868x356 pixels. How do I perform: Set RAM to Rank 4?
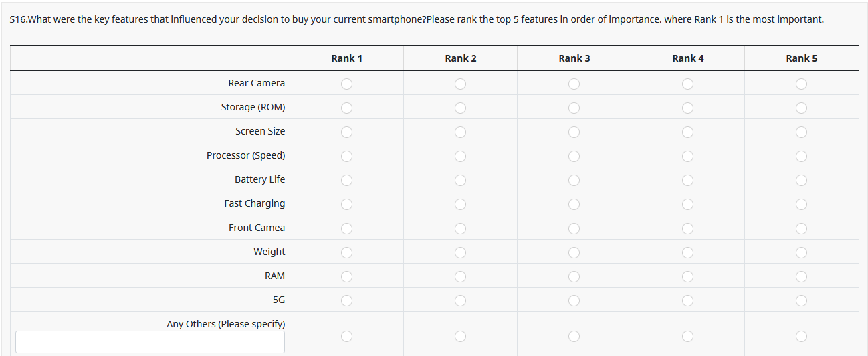[687, 276]
